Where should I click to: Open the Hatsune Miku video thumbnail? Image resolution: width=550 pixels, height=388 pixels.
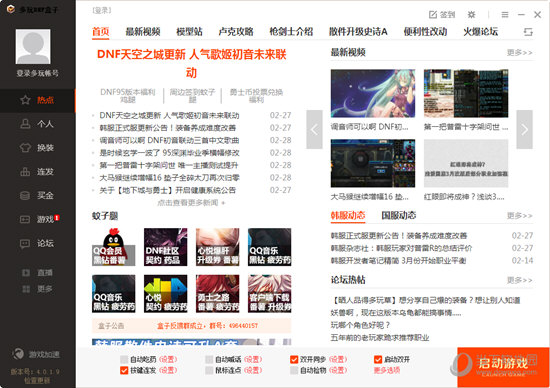tap(373, 93)
